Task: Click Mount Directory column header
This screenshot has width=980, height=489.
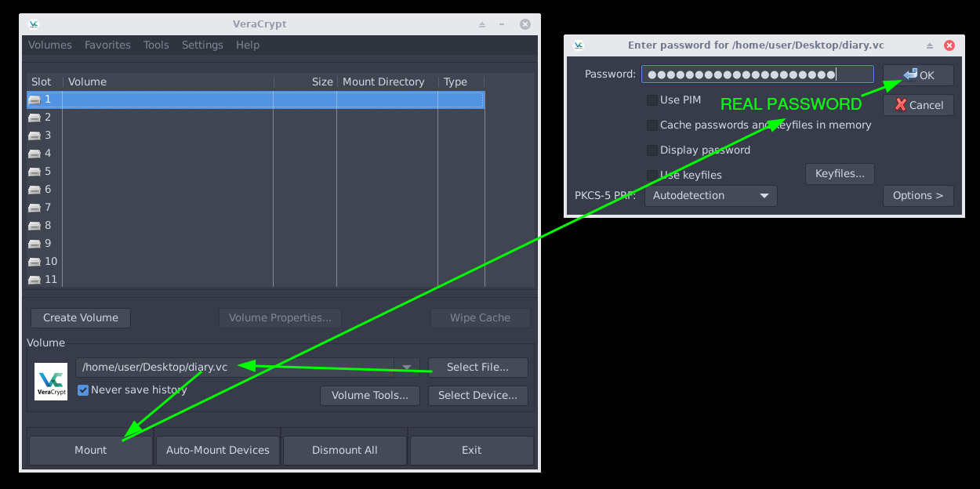Action: [387, 81]
